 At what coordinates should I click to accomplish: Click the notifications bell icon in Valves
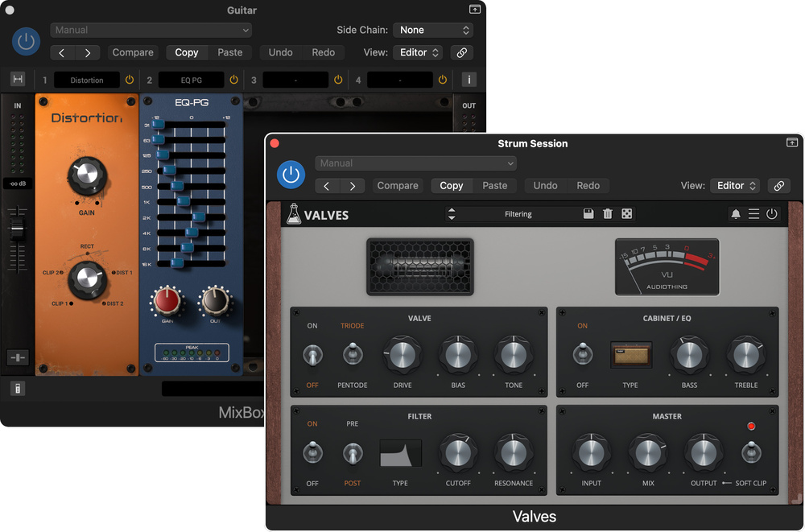pos(735,214)
